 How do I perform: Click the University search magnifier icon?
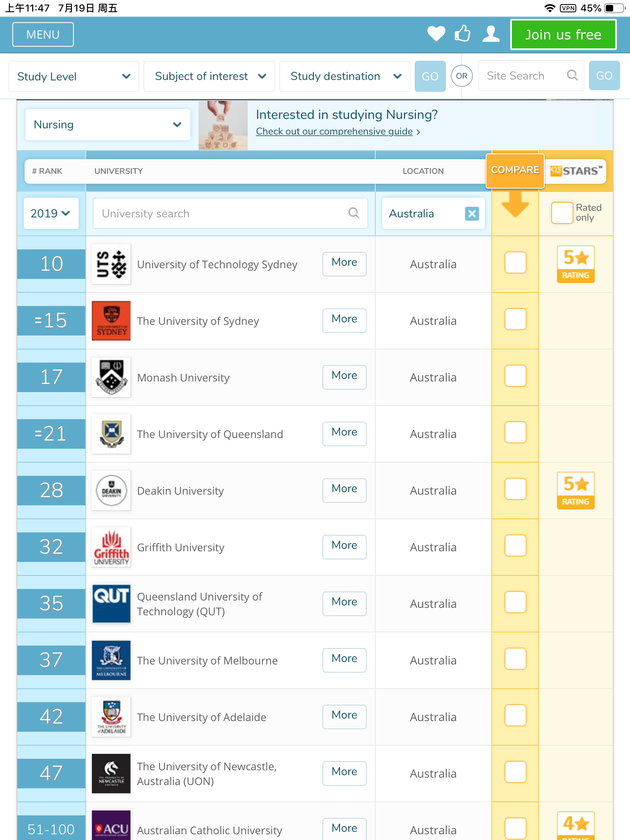coord(354,213)
